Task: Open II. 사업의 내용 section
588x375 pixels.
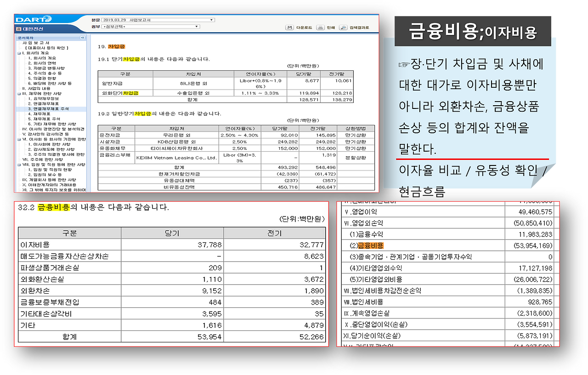Action: point(36,88)
